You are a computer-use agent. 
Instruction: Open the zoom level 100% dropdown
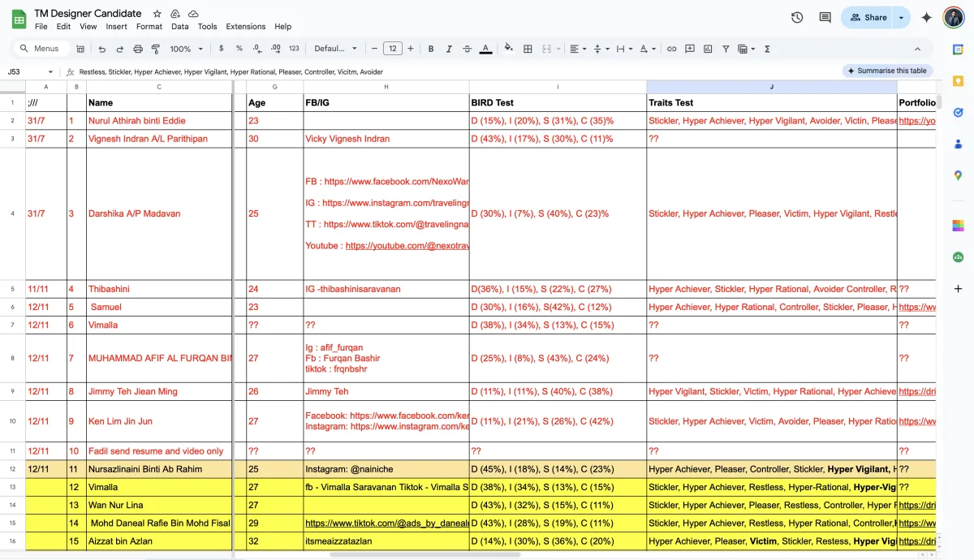click(186, 49)
